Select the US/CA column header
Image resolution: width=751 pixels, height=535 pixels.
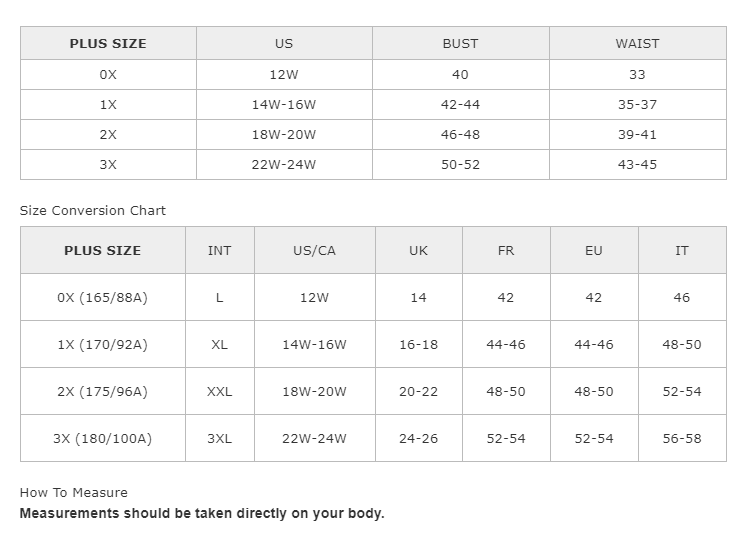click(314, 251)
